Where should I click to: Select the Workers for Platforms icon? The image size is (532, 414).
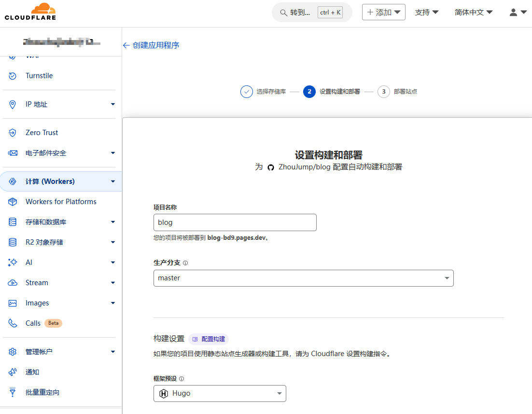[13, 202]
